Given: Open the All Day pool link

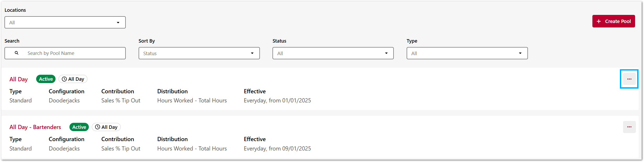Looking at the screenshot, I should click(x=19, y=79).
